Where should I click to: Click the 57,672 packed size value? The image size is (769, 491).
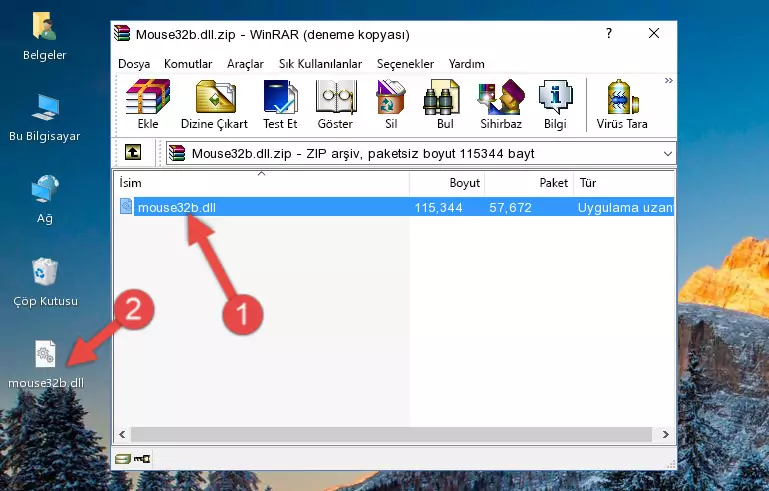510,207
